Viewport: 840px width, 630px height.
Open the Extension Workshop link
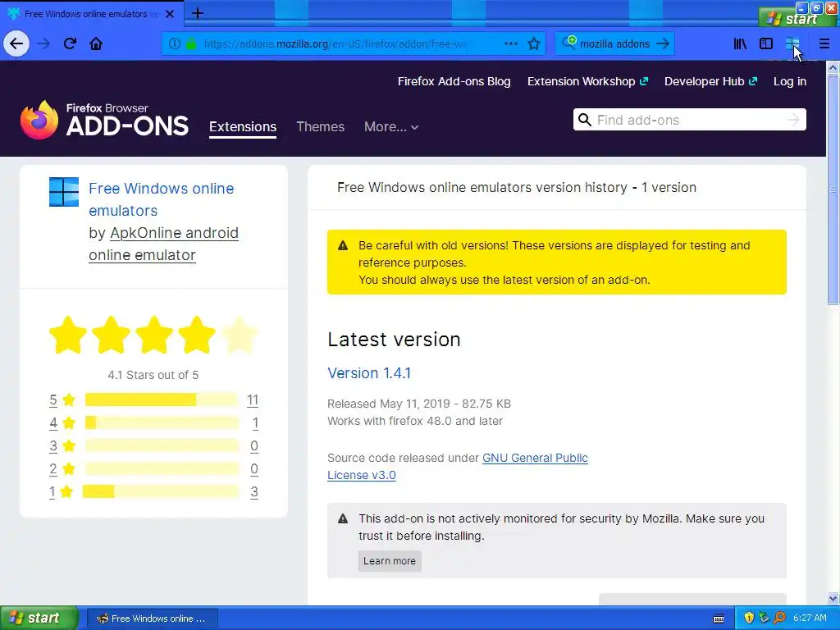tap(587, 81)
